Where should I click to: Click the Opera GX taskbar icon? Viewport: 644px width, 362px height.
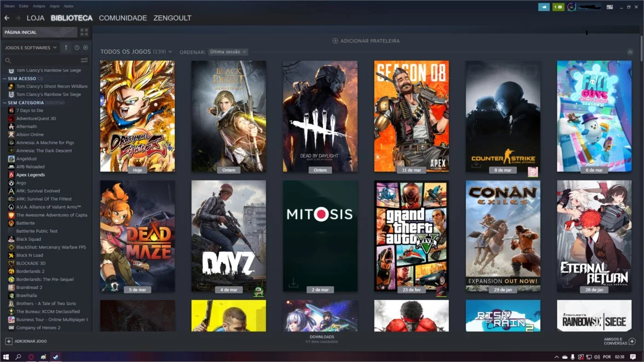[x=31, y=356]
